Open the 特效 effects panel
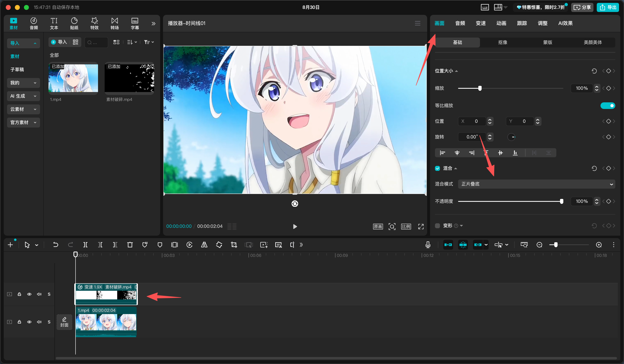The width and height of the screenshot is (624, 364). 94,23
